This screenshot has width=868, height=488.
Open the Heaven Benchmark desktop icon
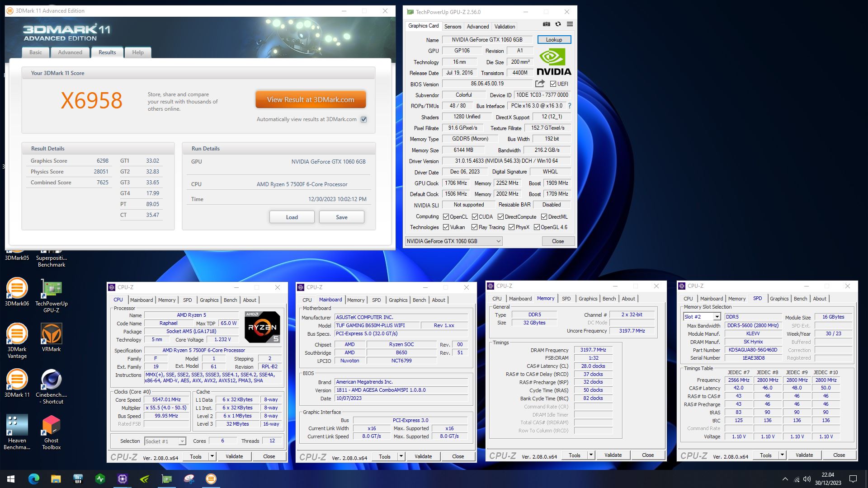tap(17, 432)
